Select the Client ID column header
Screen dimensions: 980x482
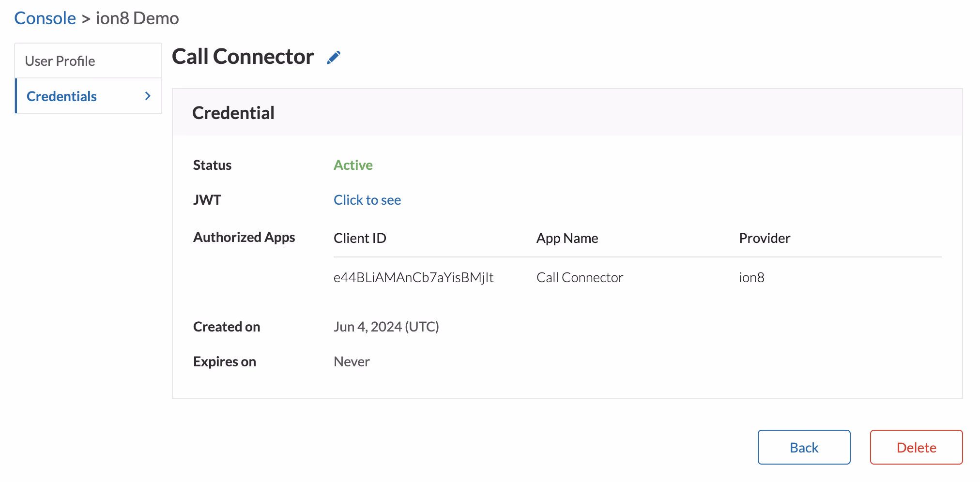click(359, 238)
